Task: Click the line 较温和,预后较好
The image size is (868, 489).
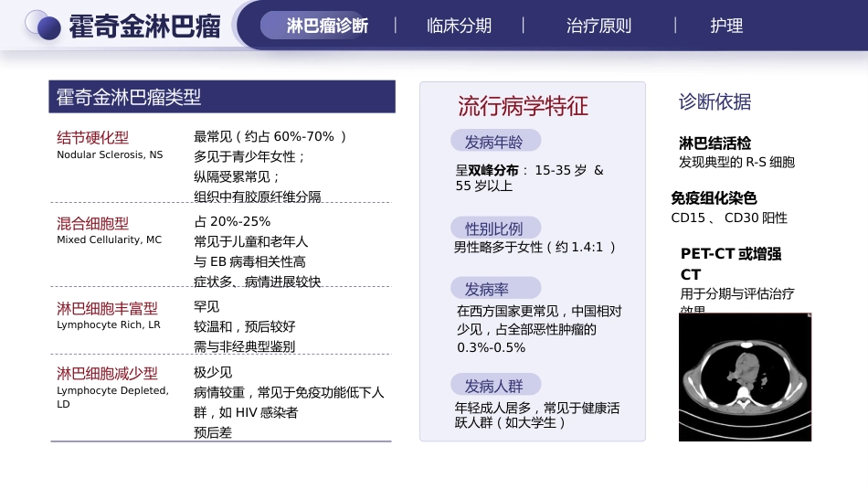Action: (245, 326)
